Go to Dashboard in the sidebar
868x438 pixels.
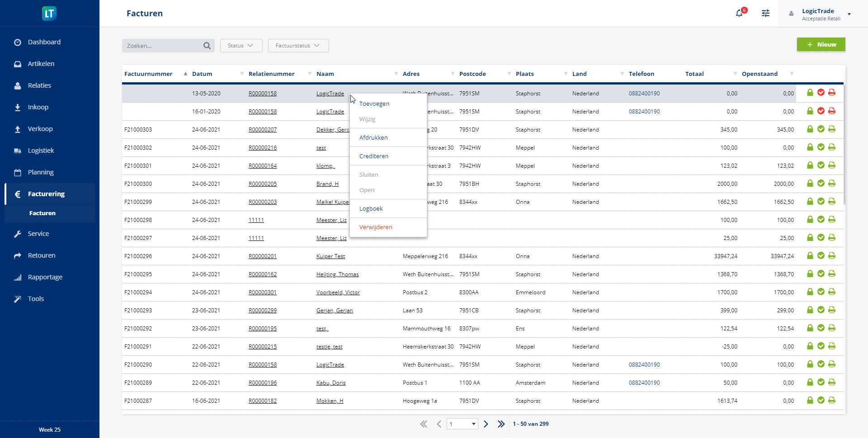[x=44, y=42]
